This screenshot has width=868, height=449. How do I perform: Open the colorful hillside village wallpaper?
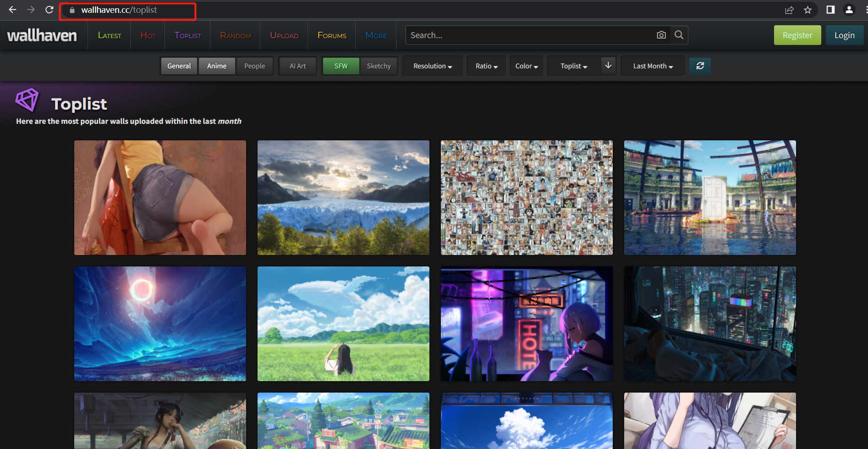click(x=343, y=421)
